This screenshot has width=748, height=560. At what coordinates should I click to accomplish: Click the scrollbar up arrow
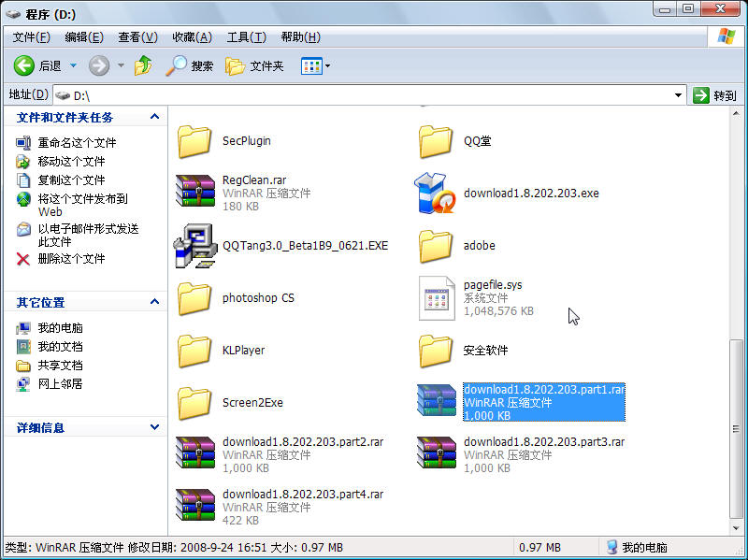click(x=736, y=113)
